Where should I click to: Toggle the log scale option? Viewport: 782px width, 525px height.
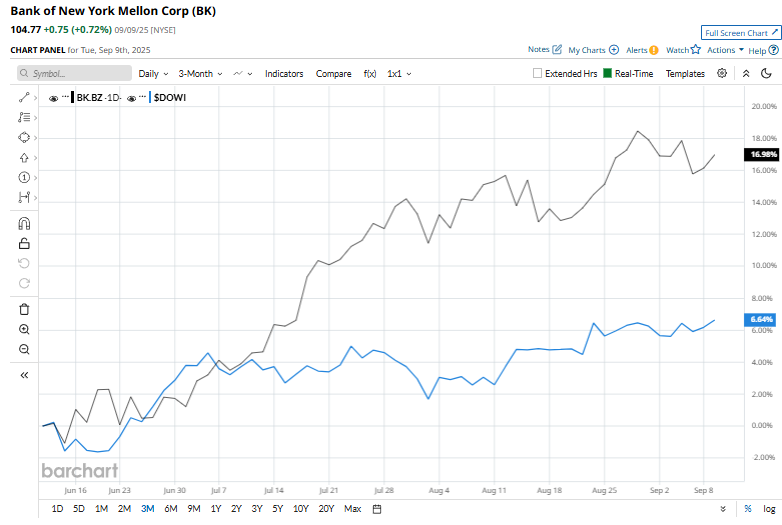(x=769, y=509)
